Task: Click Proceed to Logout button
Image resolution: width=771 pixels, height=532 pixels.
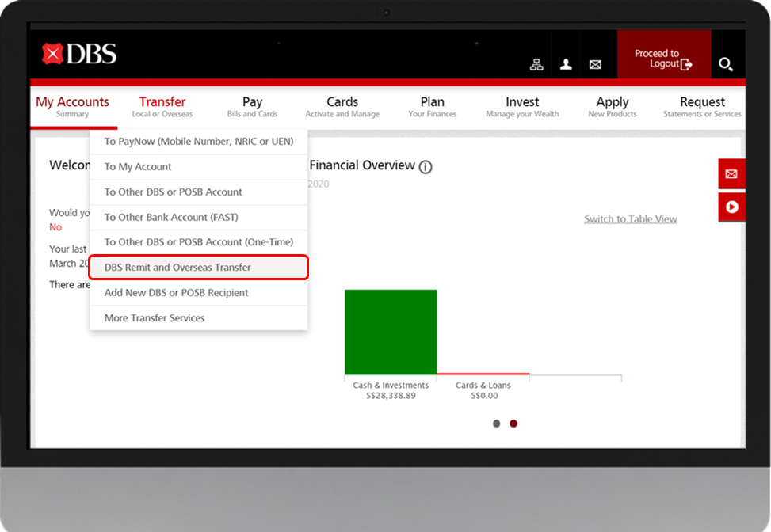Action: (663, 59)
